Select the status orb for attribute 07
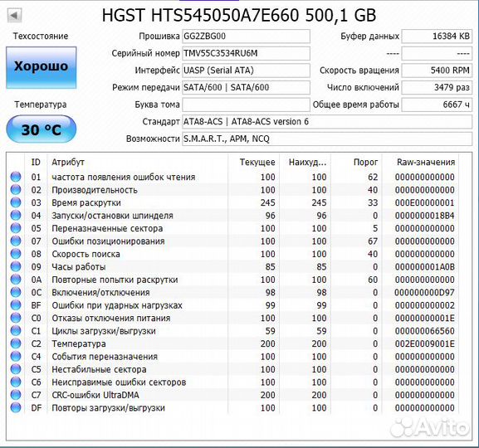 pyautogui.click(x=16, y=241)
